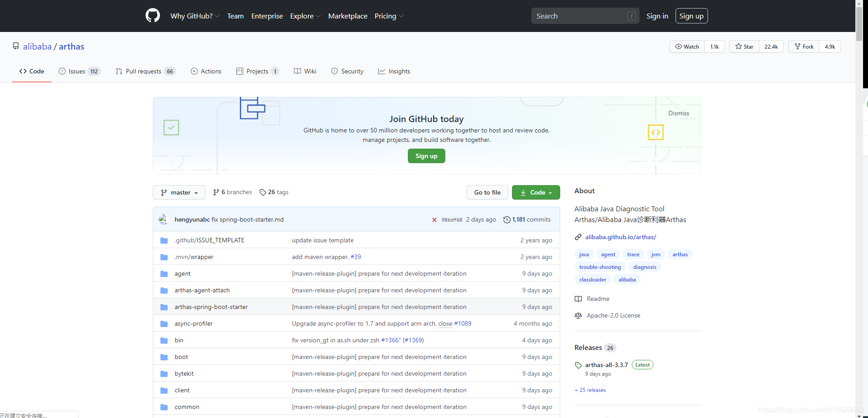Click the folder icon beside bytekit

pos(164,374)
